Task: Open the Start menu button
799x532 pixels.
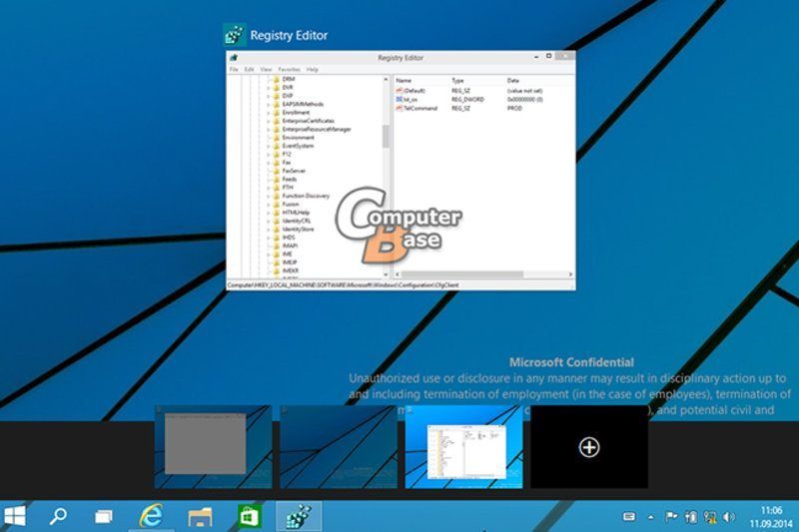Action: click(x=15, y=516)
